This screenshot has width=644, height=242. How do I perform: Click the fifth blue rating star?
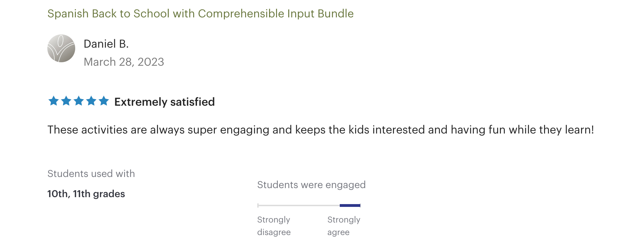click(104, 101)
